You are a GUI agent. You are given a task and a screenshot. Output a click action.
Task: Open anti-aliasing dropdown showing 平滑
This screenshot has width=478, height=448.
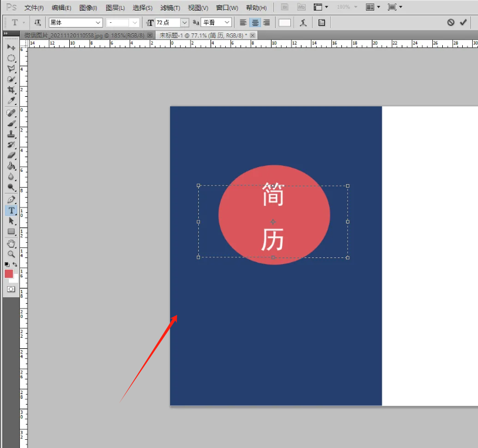[x=216, y=22]
